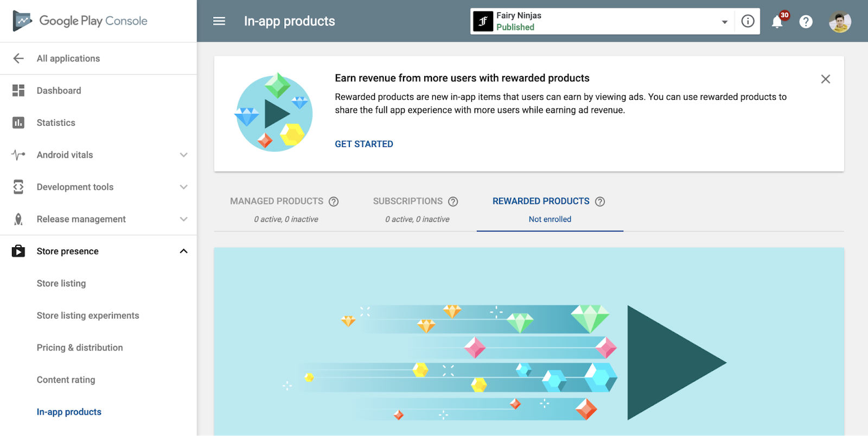
Task: Click your profile avatar picture
Action: click(x=840, y=21)
